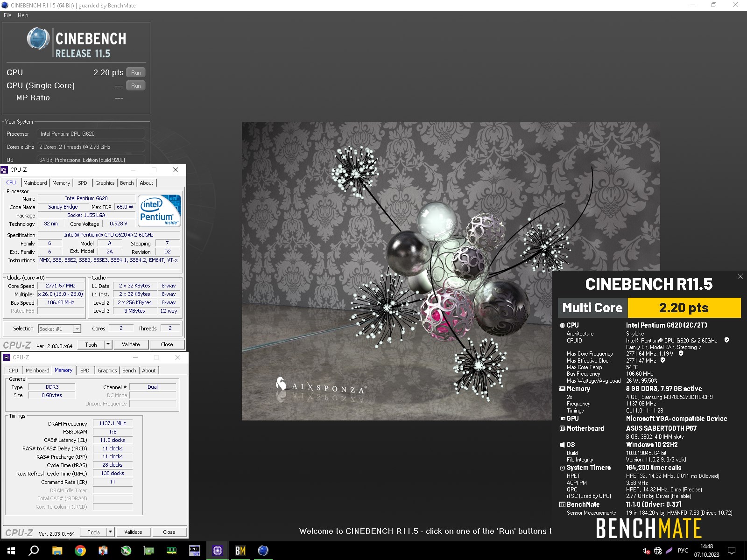Screen dimensions: 747x560
Task: Click Intel Pentium inside logo in CPU-Z
Action: [x=160, y=211]
